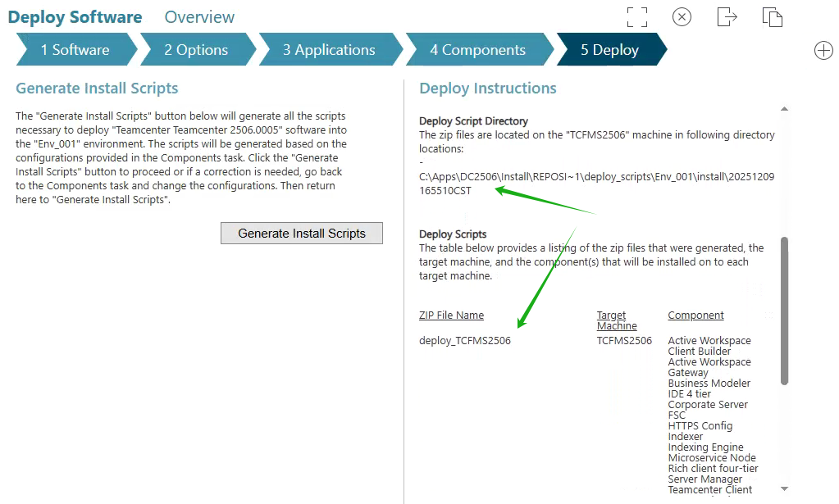
Task: Click the logout exit-arrow icon
Action: (727, 16)
